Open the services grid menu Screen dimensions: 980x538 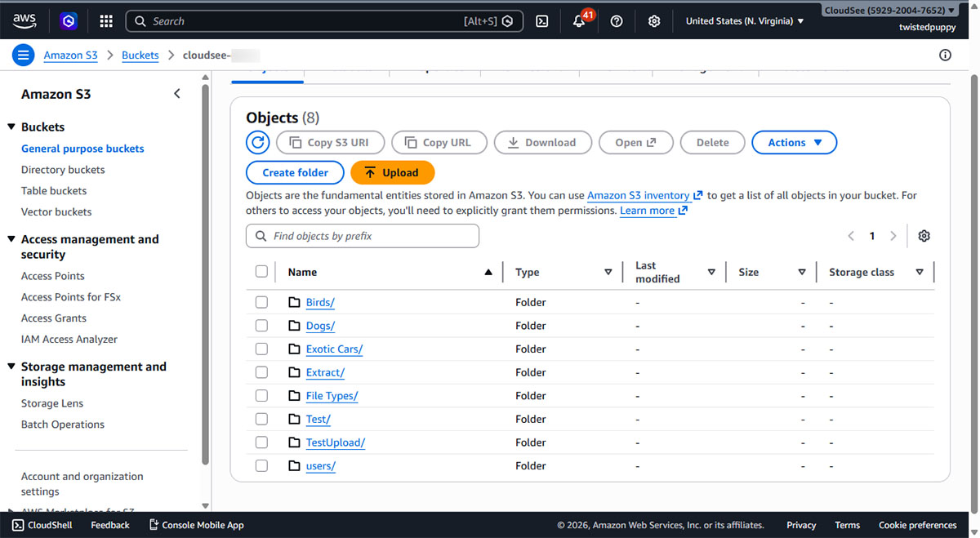click(x=106, y=21)
